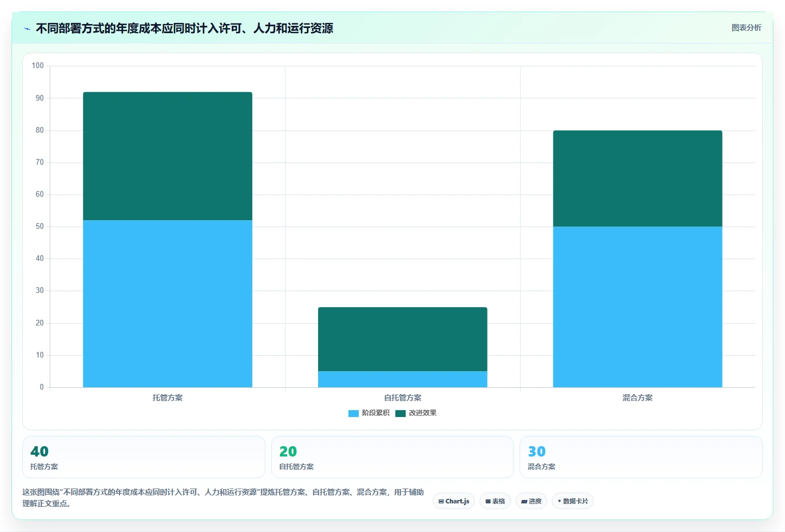The height and width of the screenshot is (532, 785).
Task: Toggle the 阶段累积 legend swatch
Action: pos(353,413)
